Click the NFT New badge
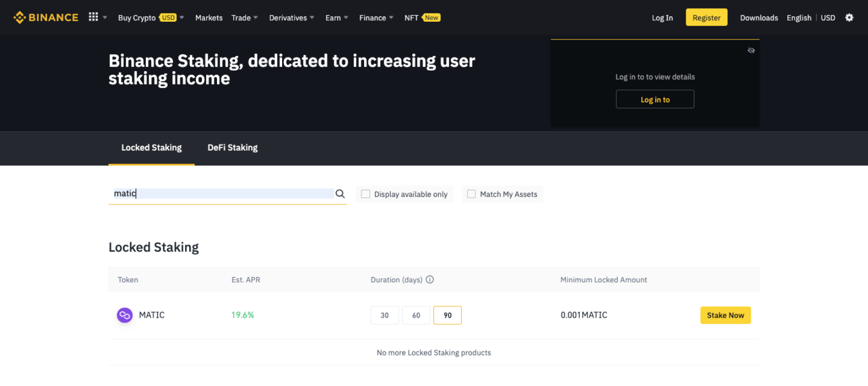 click(x=431, y=18)
